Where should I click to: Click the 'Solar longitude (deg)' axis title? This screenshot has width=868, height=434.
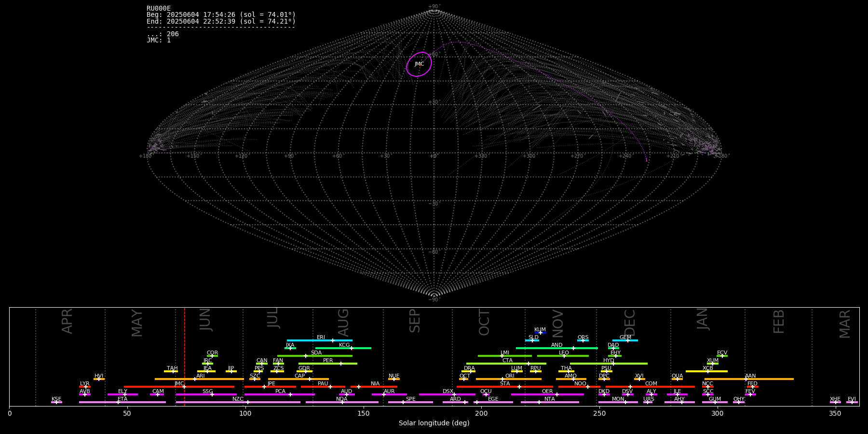(434, 423)
